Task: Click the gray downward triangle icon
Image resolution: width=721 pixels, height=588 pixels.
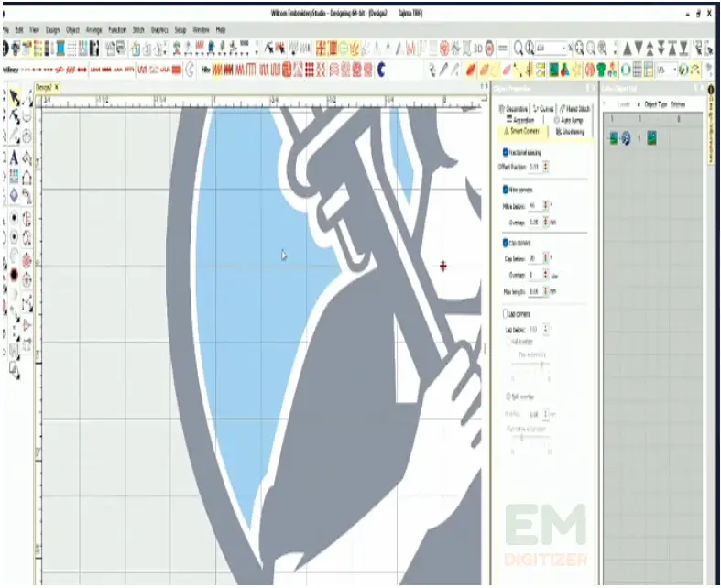Action: (x=639, y=48)
